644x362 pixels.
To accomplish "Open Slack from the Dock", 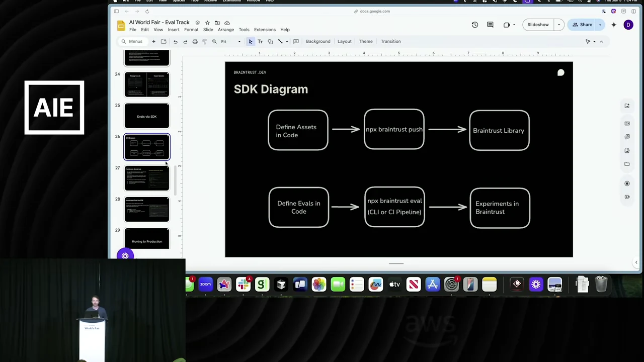I will tap(244, 285).
